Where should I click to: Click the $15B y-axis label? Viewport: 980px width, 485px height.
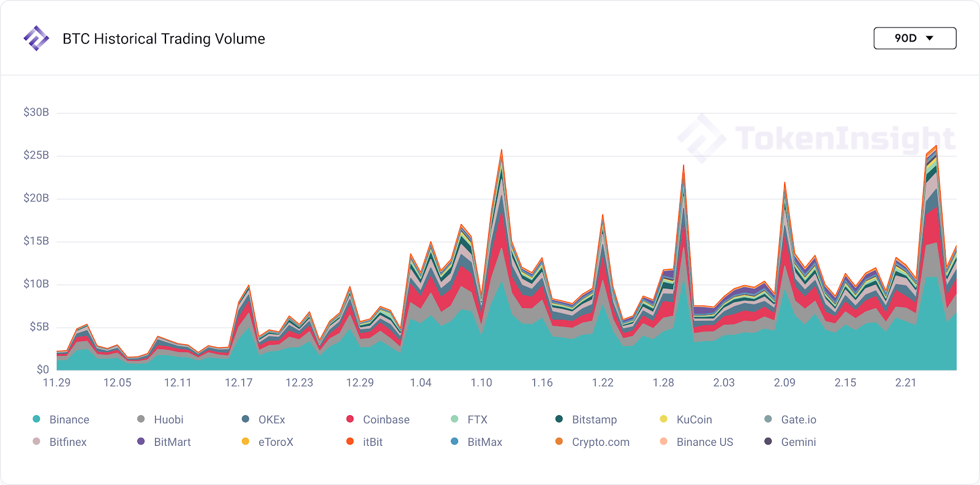(36, 241)
